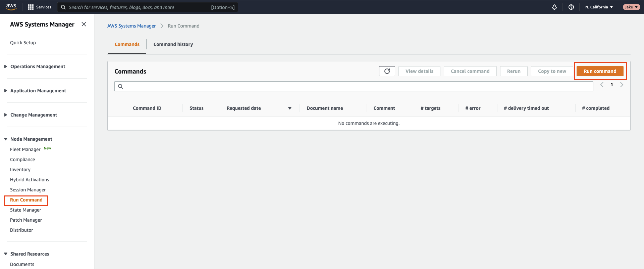Focus the AWS services search field
The width and height of the screenshot is (644, 269).
coord(148,7)
